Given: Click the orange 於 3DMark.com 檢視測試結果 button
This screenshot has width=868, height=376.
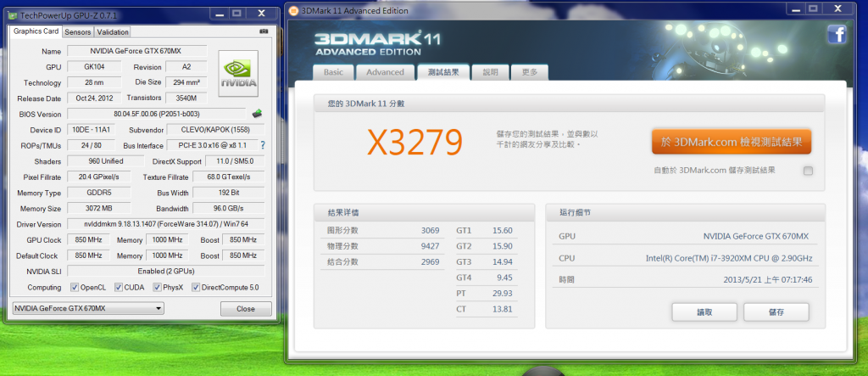Looking at the screenshot, I should [x=732, y=142].
